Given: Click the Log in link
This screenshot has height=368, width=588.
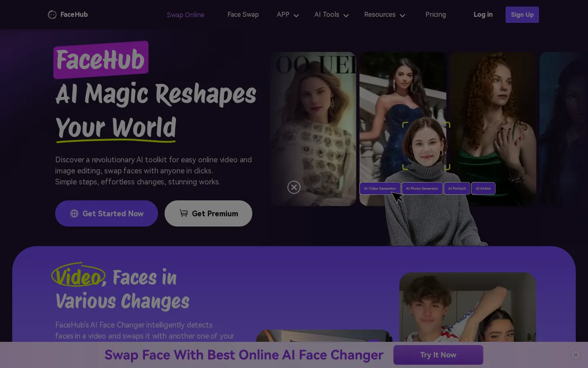Looking at the screenshot, I should [483, 14].
